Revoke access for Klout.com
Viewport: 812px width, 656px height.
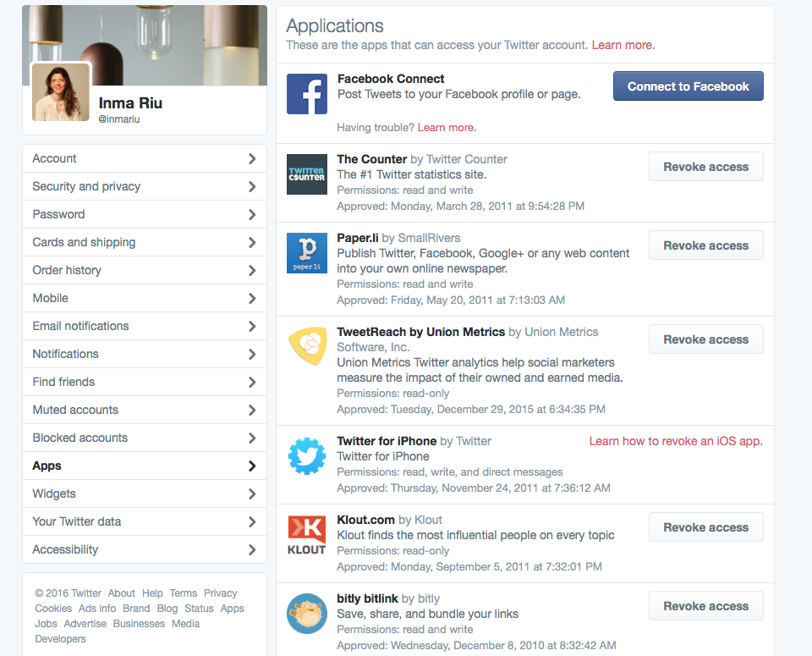click(x=705, y=527)
